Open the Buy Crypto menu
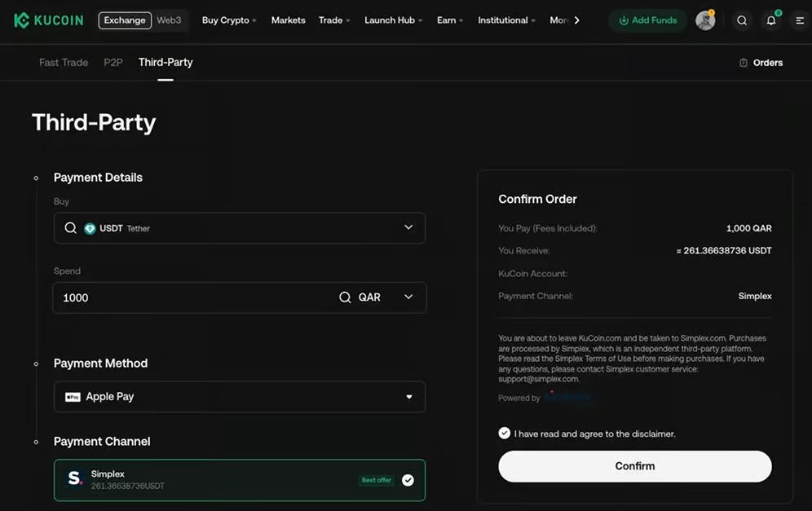This screenshot has height=511, width=812. pos(229,20)
